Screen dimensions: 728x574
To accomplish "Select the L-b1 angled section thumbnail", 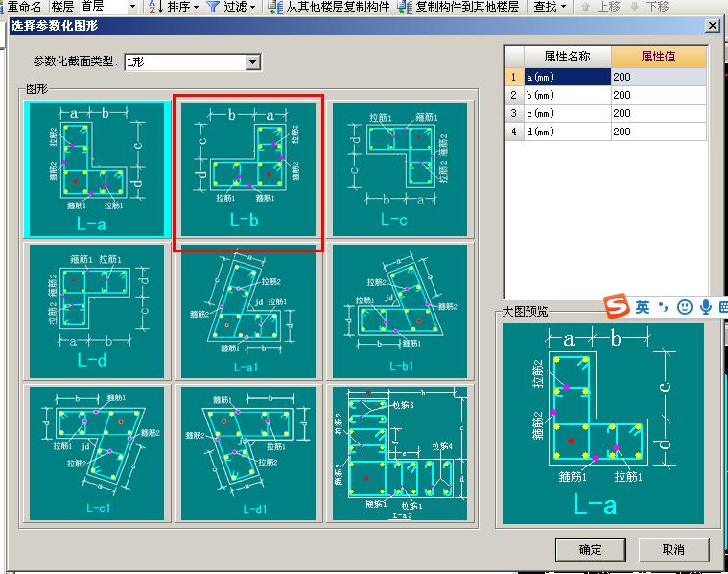I will coord(400,311).
